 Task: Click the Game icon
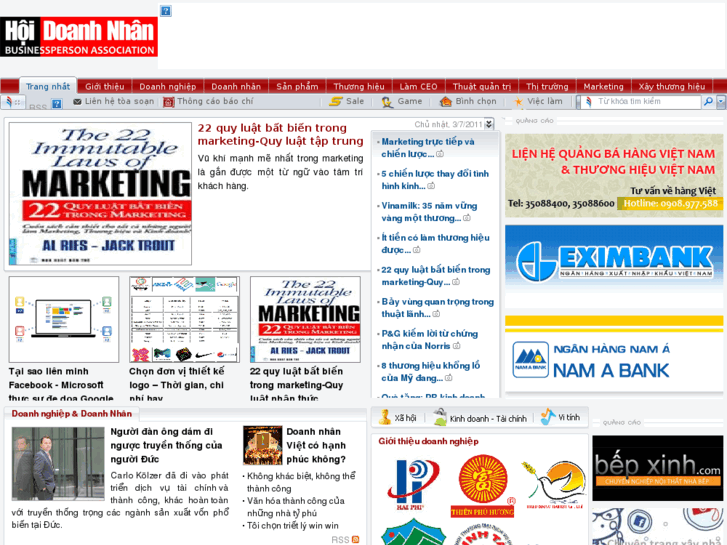point(387,102)
